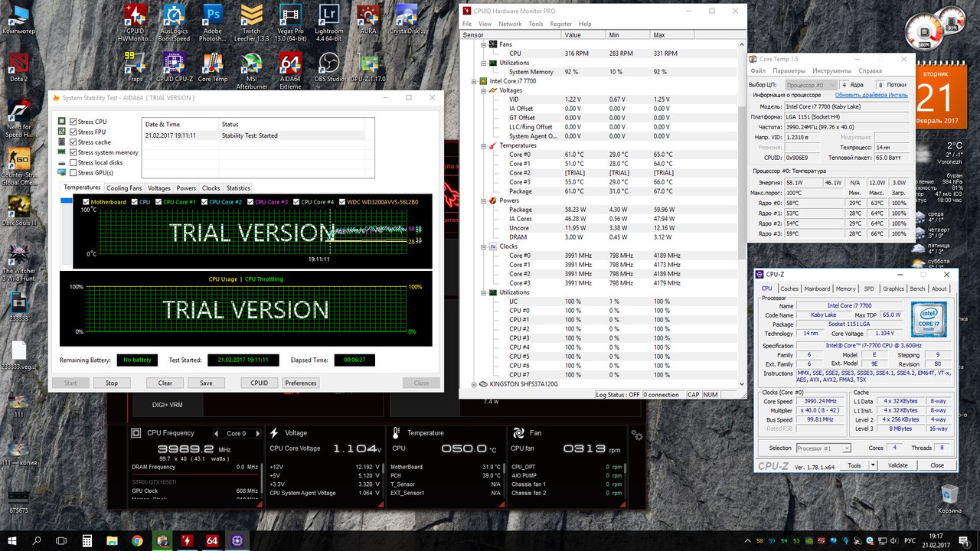
Task: Disable Stress system memory option
Action: tap(73, 152)
